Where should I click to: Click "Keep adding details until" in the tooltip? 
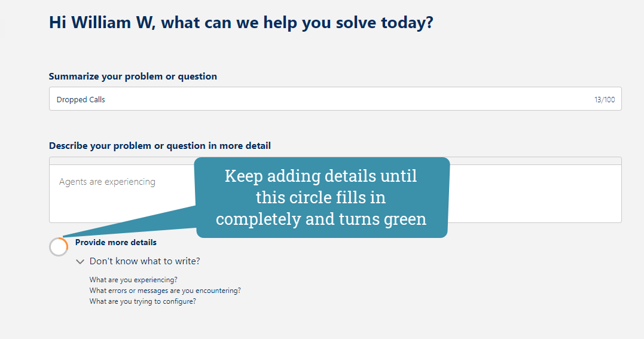(x=321, y=176)
